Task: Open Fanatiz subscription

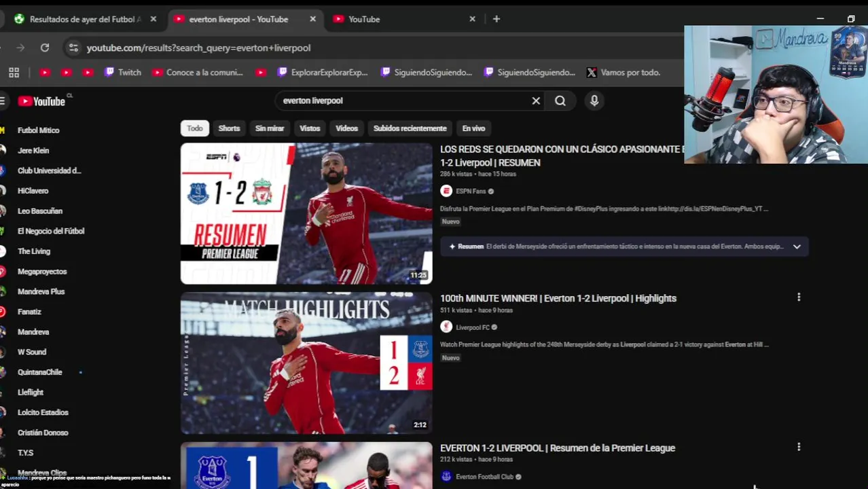Action: click(29, 312)
